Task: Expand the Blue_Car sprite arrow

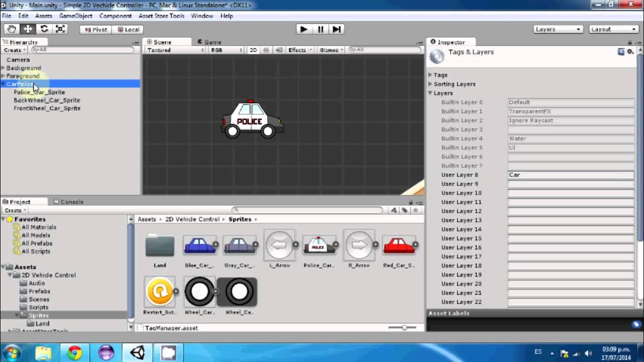Action: [x=215, y=245]
